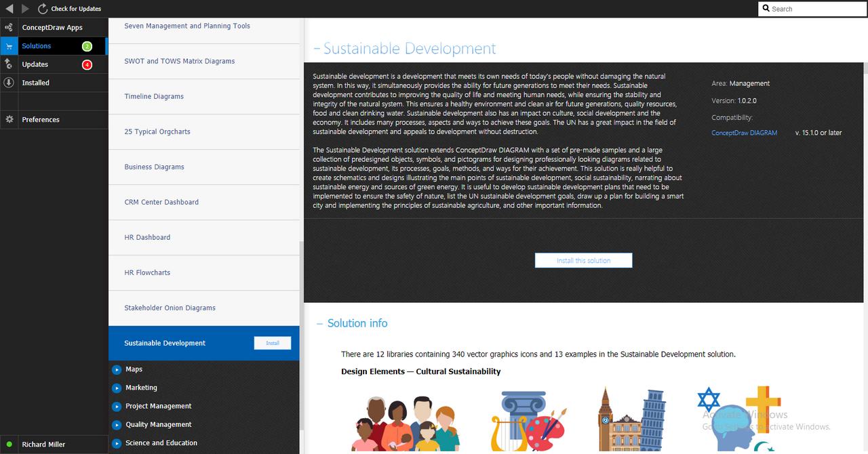Click Install beside Sustainable Development
Viewport: 868px width, 454px height.
(273, 343)
